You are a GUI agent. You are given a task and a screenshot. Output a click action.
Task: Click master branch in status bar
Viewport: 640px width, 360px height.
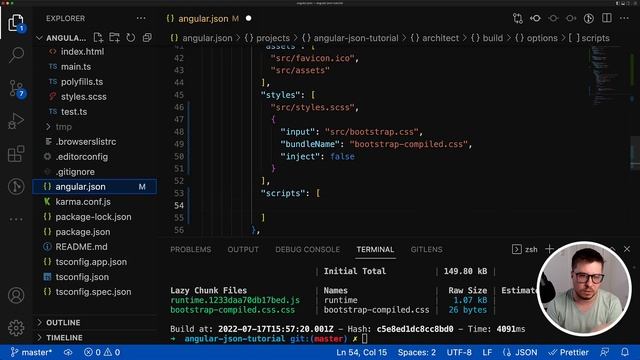(x=31, y=352)
